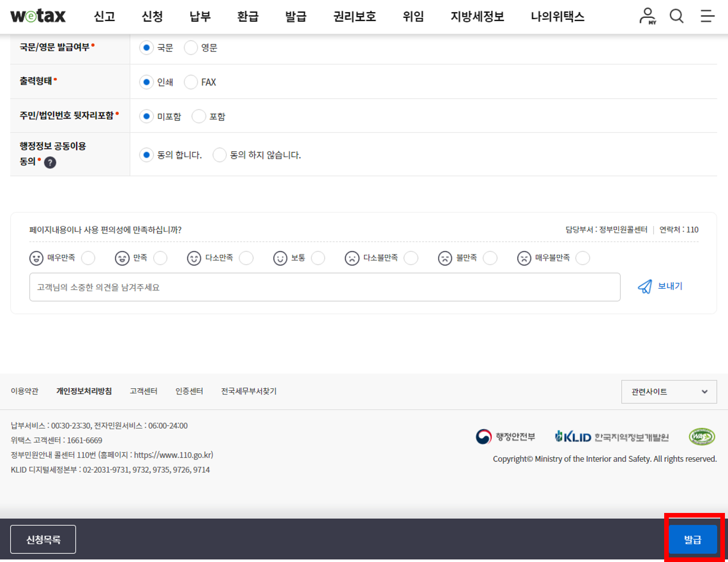Expand the 관련사이트 dropdown
This screenshot has width=728, height=562.
pyautogui.click(x=669, y=391)
